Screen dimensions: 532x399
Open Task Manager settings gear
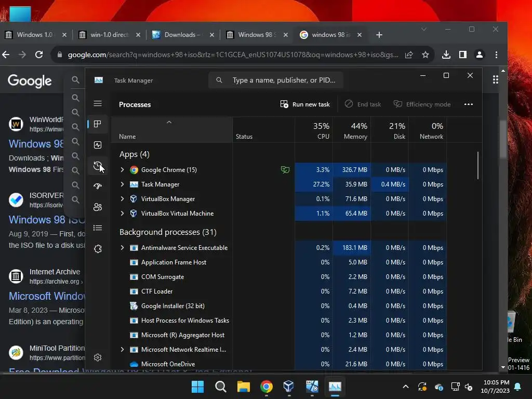[x=98, y=357]
